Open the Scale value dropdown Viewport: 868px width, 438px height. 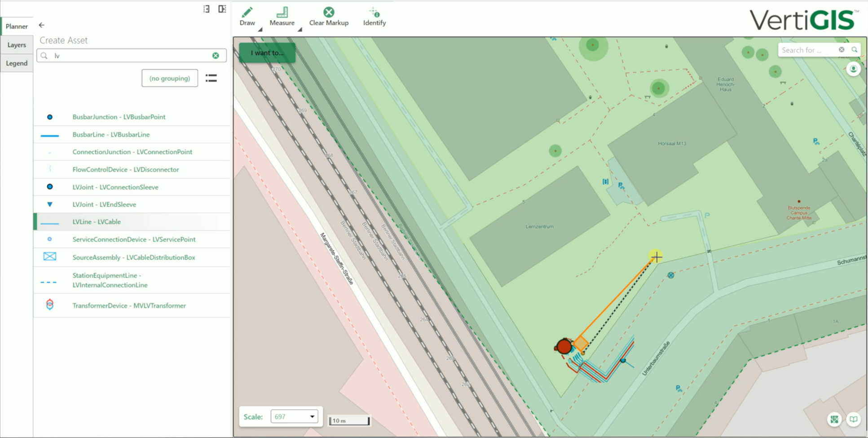tap(312, 416)
